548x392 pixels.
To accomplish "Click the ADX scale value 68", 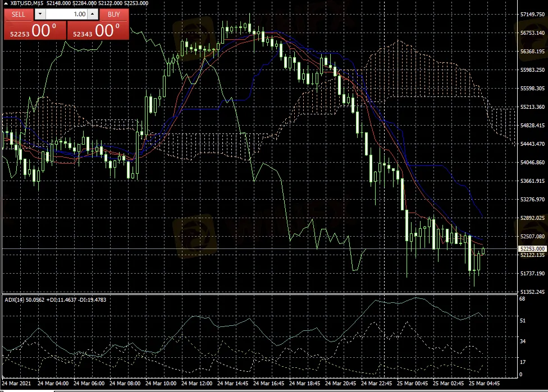I will (522, 299).
